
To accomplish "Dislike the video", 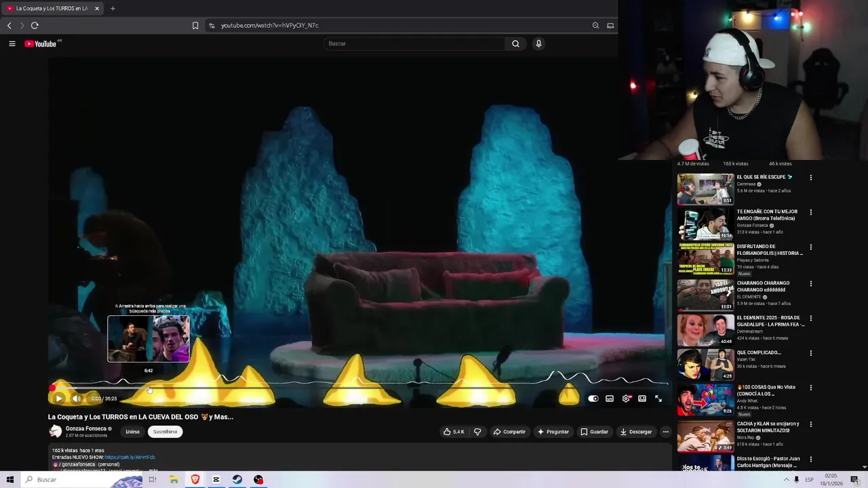I will (x=477, y=432).
